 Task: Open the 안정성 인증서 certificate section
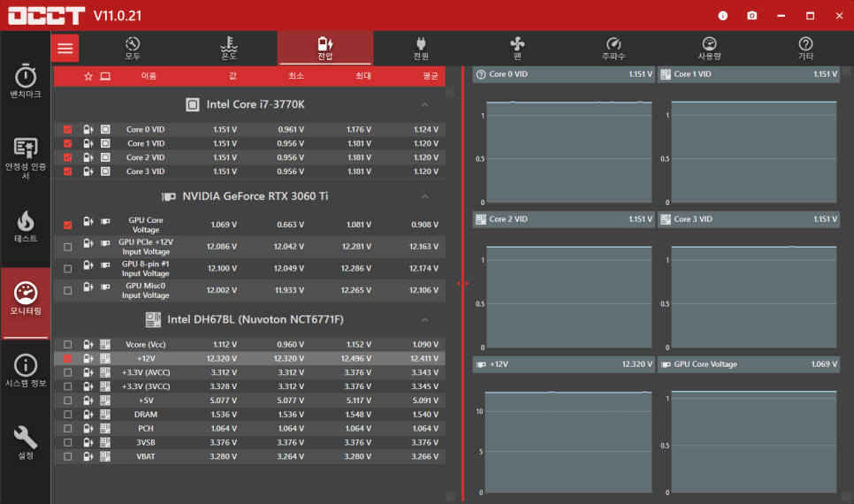tap(26, 158)
